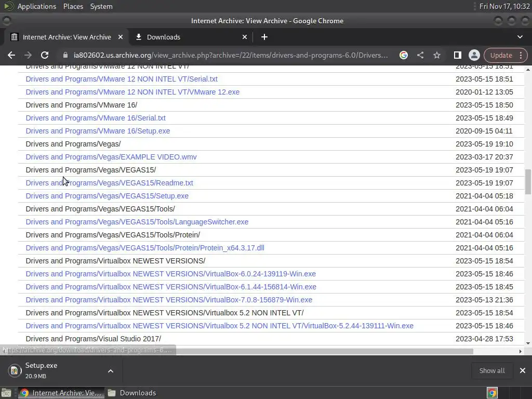Viewport: 532px width, 399px height.
Task: Click the 'Drivers and Programs/VMware 16/' folder text
Action: pos(82,105)
